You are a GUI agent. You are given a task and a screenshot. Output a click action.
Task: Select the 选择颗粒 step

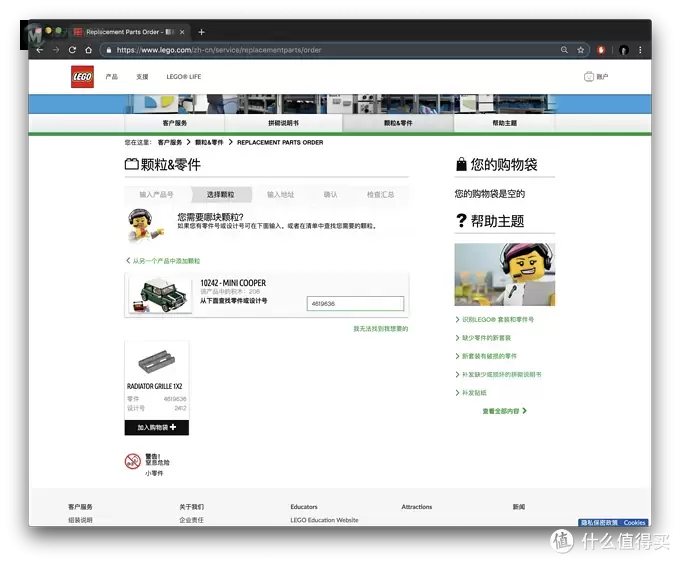221,195
